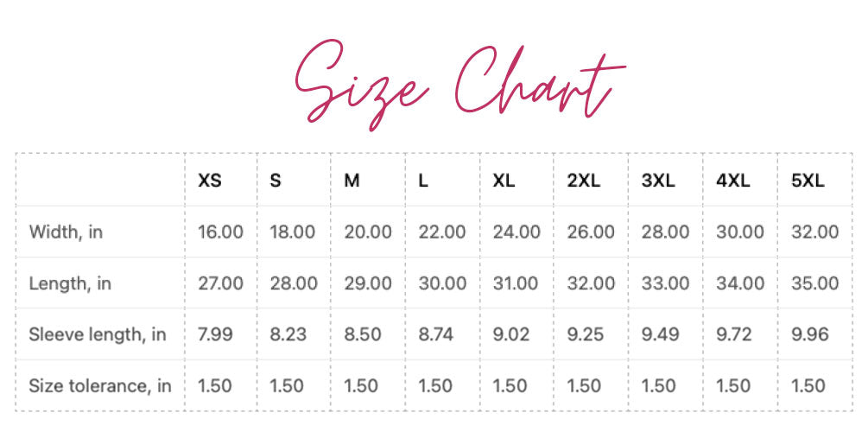Click the 5XL sleeve length 9.96
868x432 pixels.
point(810,334)
